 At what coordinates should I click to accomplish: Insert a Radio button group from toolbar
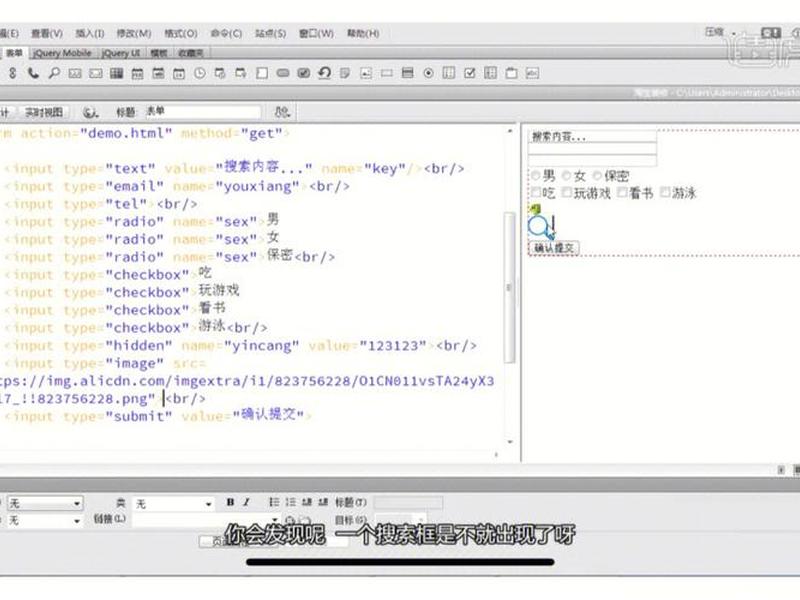coord(449,73)
